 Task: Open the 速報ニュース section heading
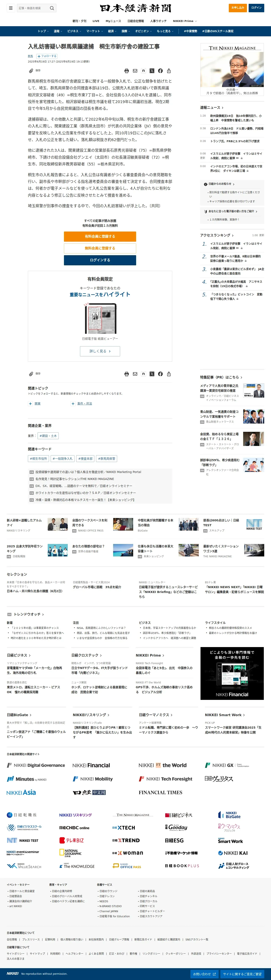point(212,108)
